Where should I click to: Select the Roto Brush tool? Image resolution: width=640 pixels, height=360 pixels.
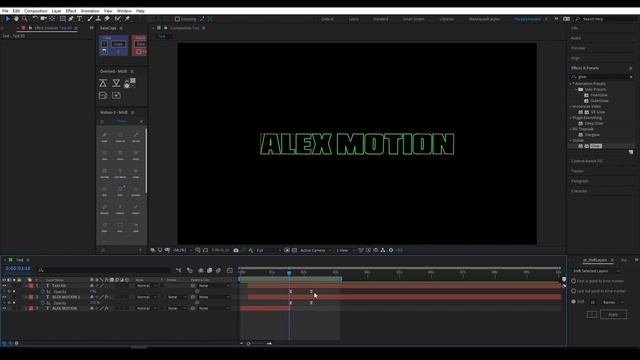[118, 19]
